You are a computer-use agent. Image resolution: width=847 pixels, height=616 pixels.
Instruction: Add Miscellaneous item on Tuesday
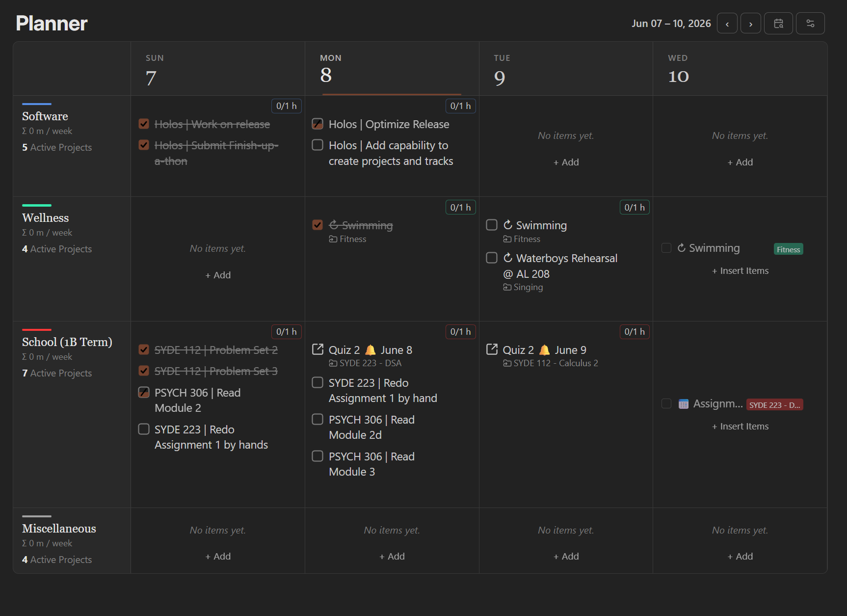(566, 556)
